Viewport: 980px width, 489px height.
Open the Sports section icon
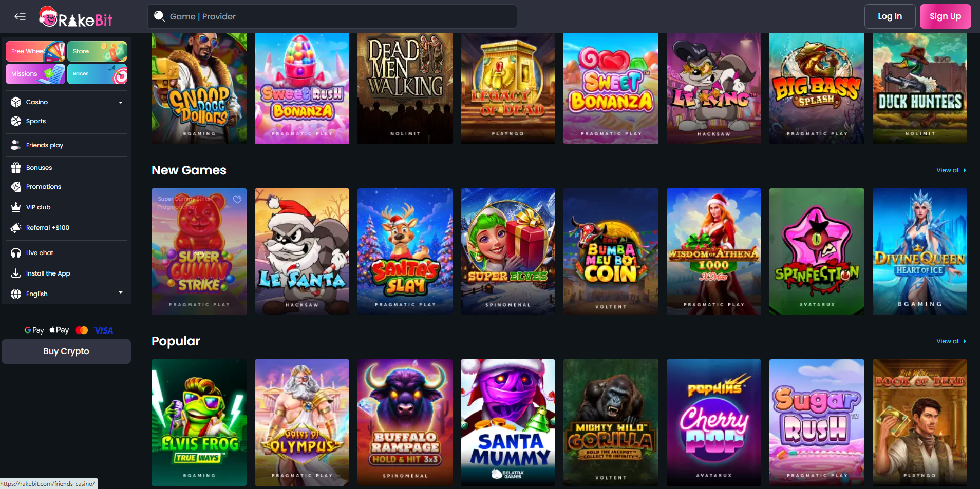[16, 121]
